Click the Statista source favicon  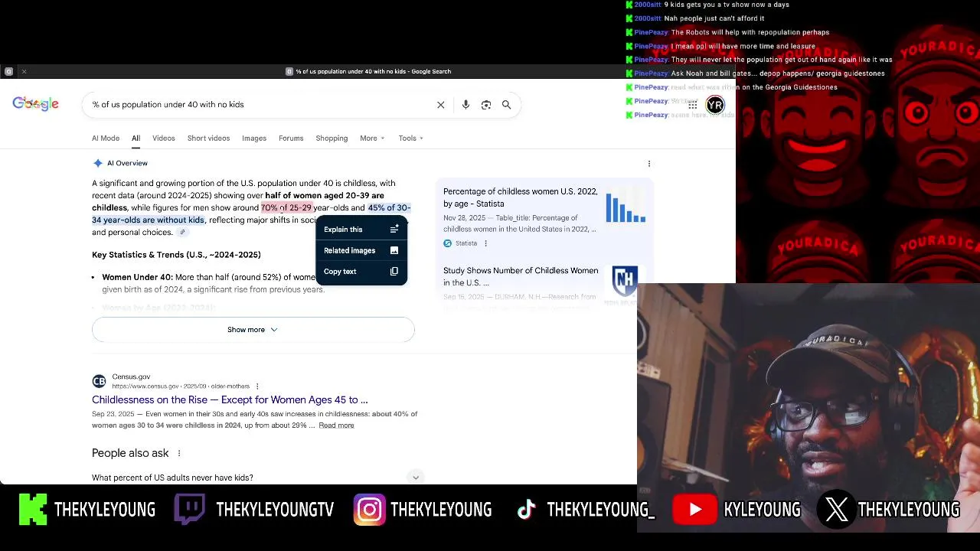coord(448,243)
